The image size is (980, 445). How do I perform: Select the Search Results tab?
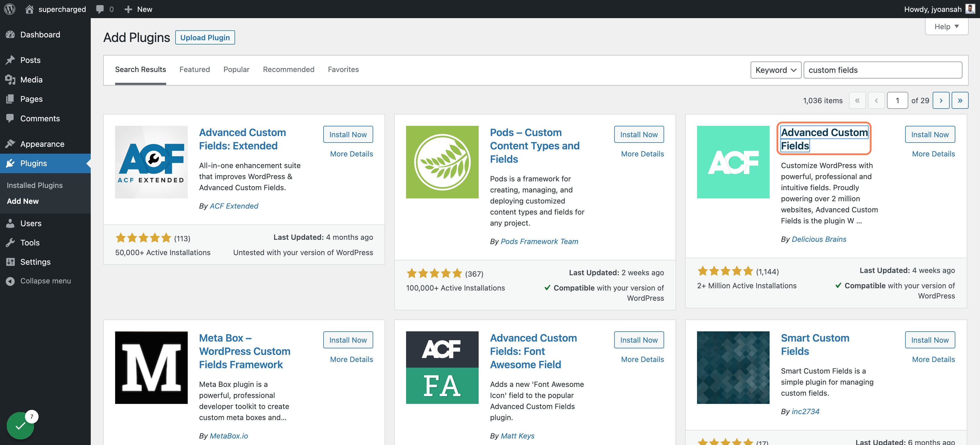pos(140,70)
